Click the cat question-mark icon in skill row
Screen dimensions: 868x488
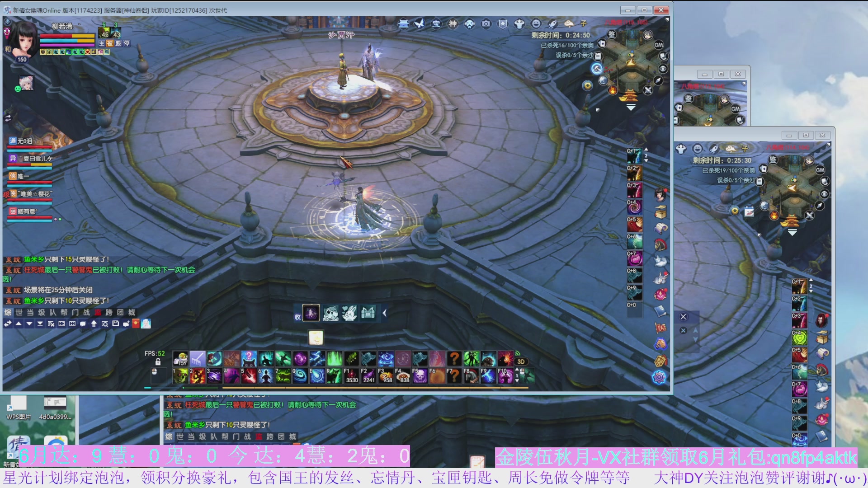249,359
